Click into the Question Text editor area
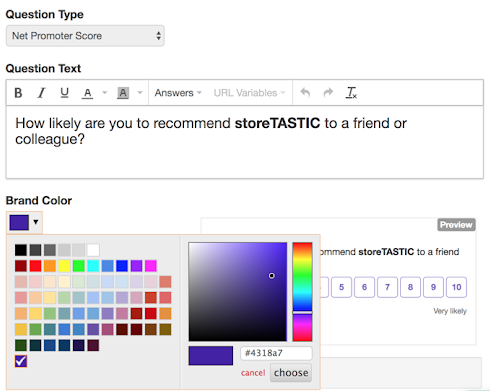This screenshot has height=391, width=490. click(245, 142)
